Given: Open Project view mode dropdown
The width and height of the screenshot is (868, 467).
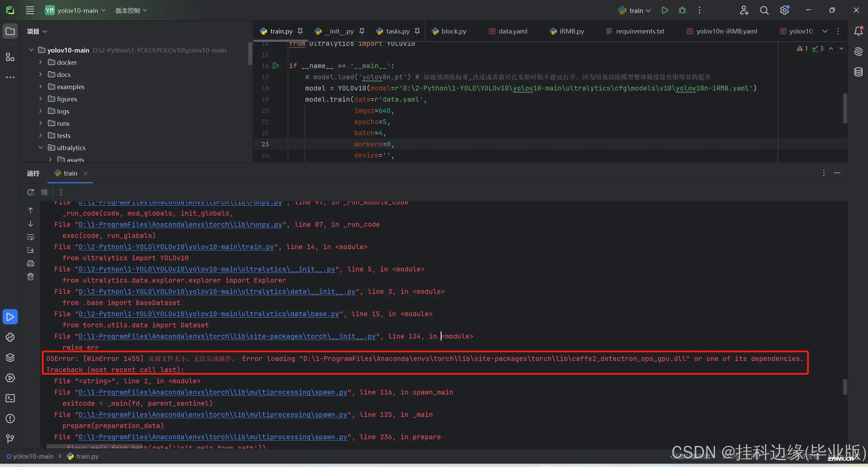Looking at the screenshot, I should [37, 31].
